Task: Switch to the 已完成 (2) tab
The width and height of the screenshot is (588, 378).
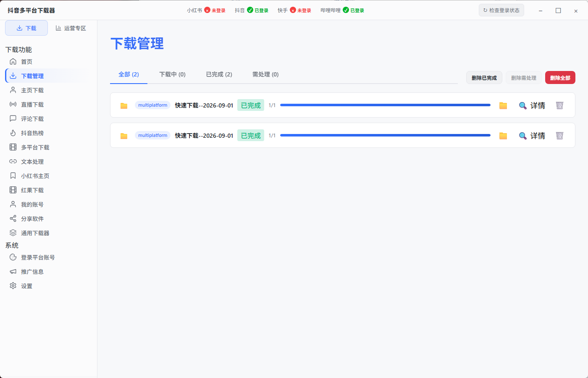Action: [x=219, y=74]
